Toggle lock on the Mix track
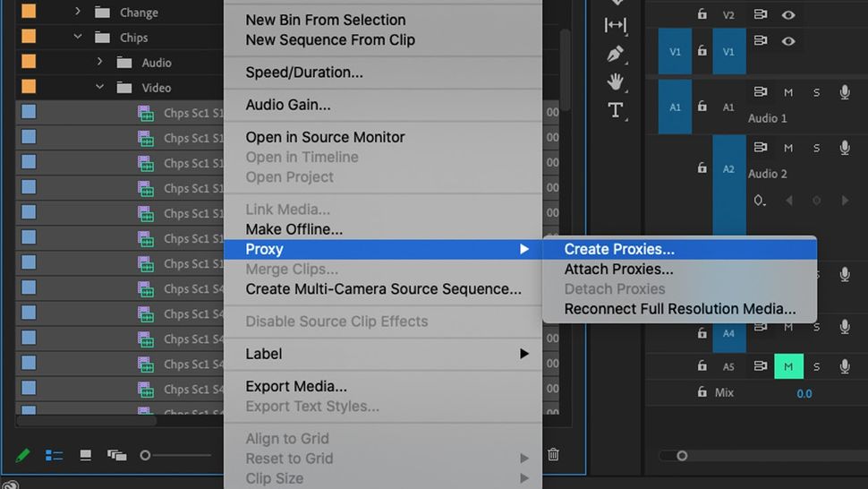 tap(702, 392)
